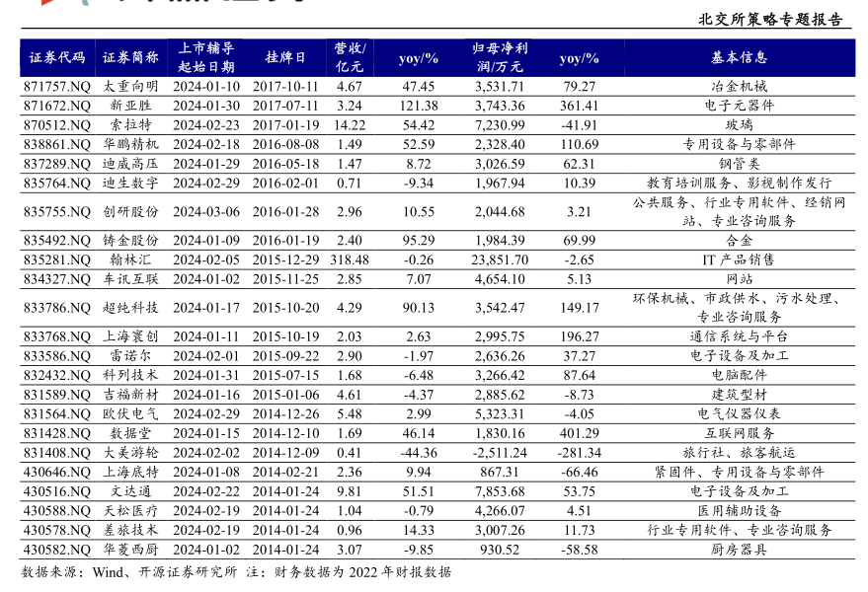
Task: Select the 上市辅导起始日期 column header
Action: (205, 58)
